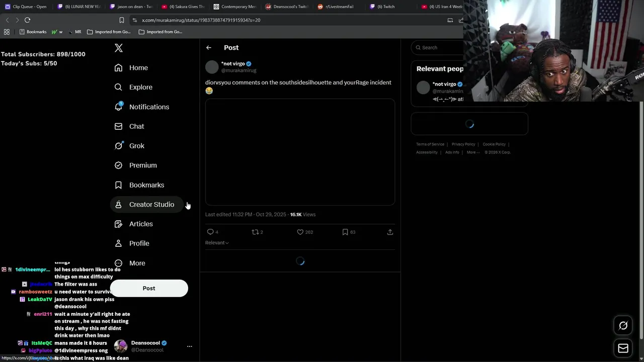Switch to LUNAR NEW YEAR Twitch tab

click(x=79, y=7)
